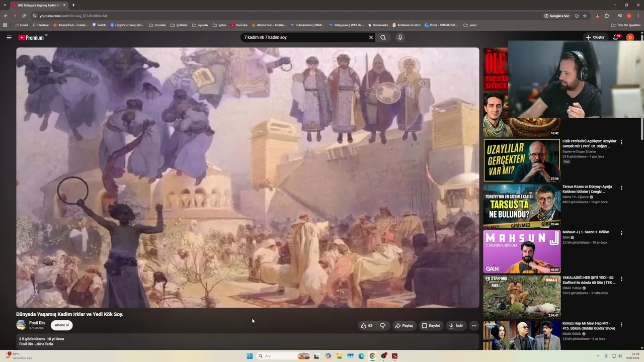This screenshot has width=644, height=362.
Task: Open the Kodlama-Scratch bookmark
Action: pyautogui.click(x=406, y=25)
